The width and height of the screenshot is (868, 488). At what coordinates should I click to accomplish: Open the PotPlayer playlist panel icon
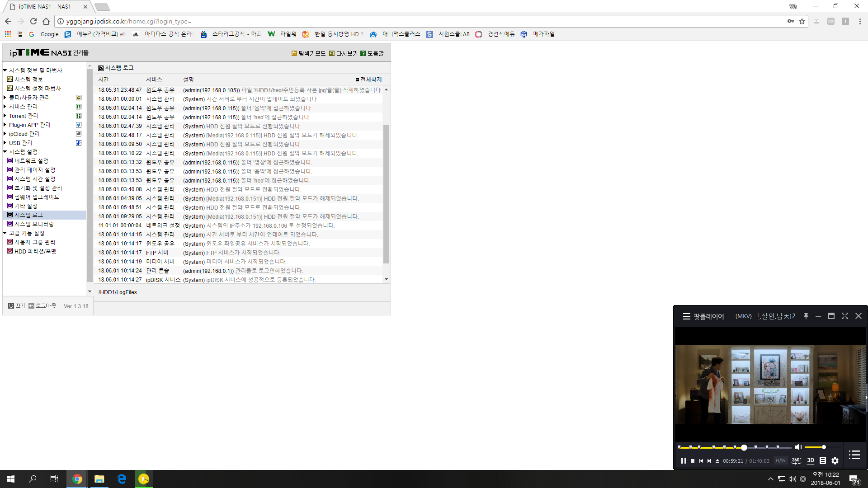(854, 455)
